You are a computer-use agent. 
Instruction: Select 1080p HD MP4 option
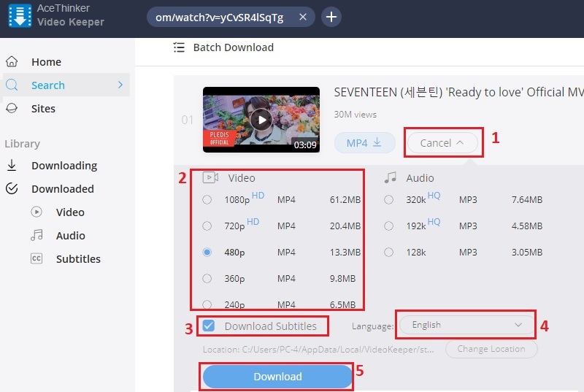click(207, 200)
